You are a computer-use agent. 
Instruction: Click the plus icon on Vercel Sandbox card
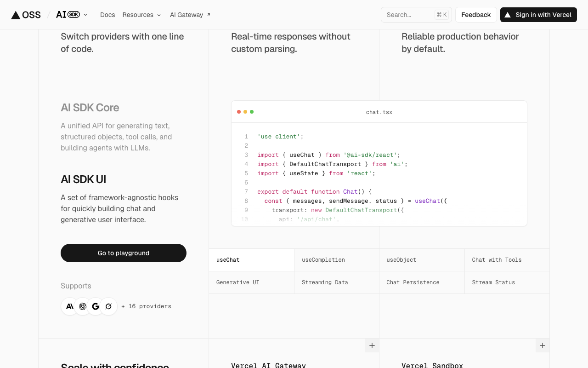543,345
